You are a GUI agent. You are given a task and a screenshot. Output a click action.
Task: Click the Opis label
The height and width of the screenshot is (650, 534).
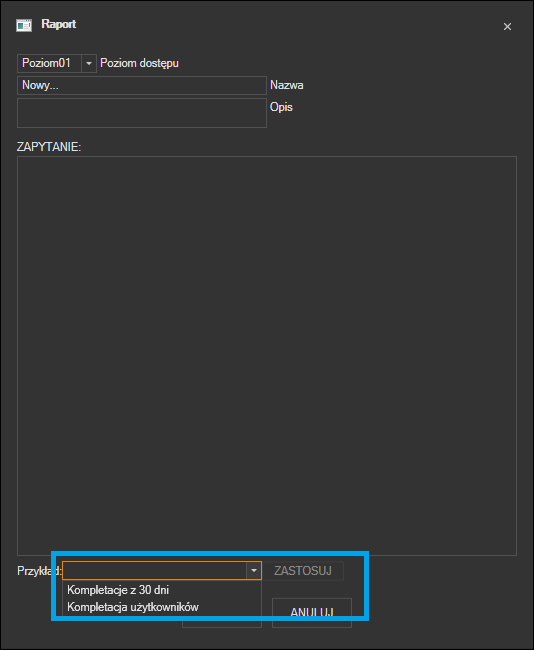click(x=281, y=107)
